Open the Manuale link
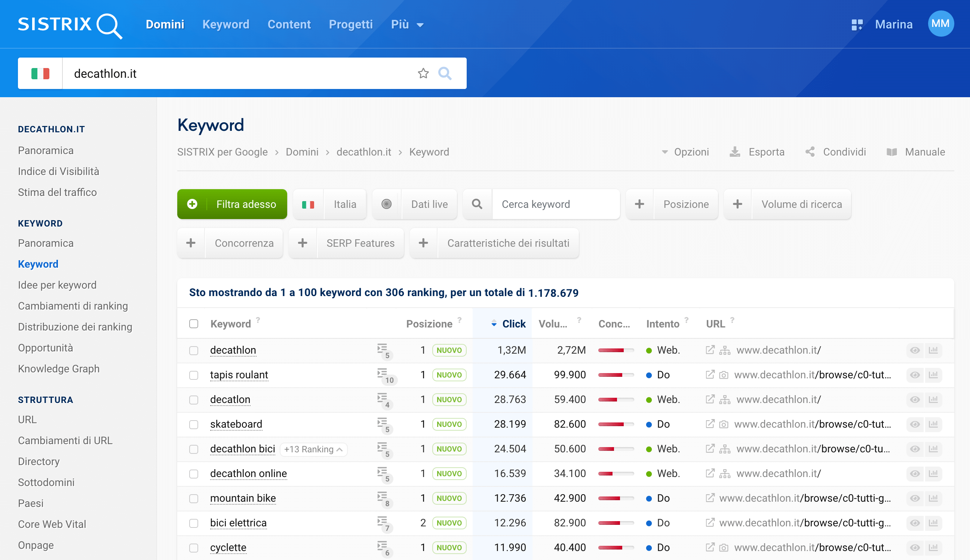The image size is (970, 560). point(916,152)
